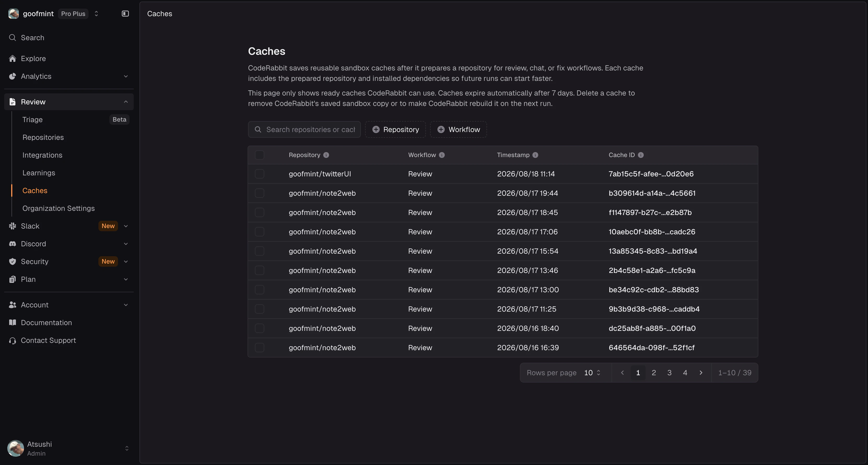This screenshot has height=465, width=868.
Task: Click the Pro Plus plan badge
Action: [x=73, y=14]
